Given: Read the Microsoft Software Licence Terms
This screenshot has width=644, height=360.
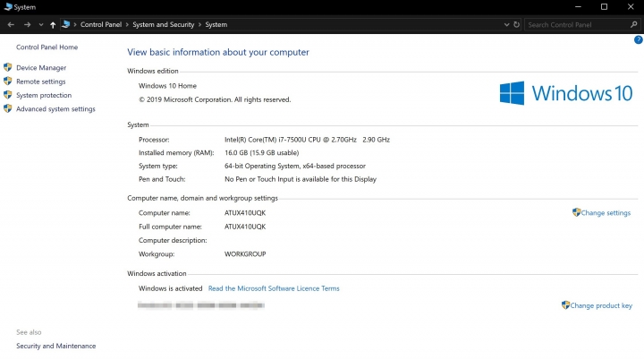Looking at the screenshot, I should pos(274,288).
